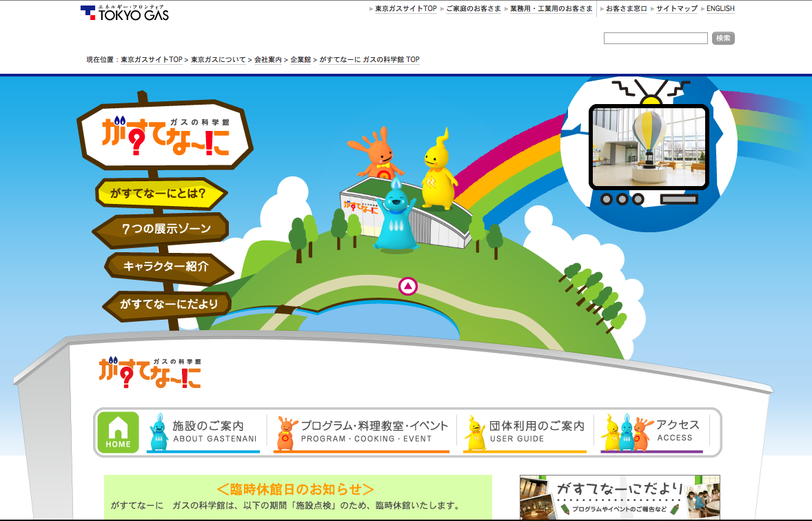Click the green HOME icon button
The height and width of the screenshot is (521, 812).
[x=118, y=432]
